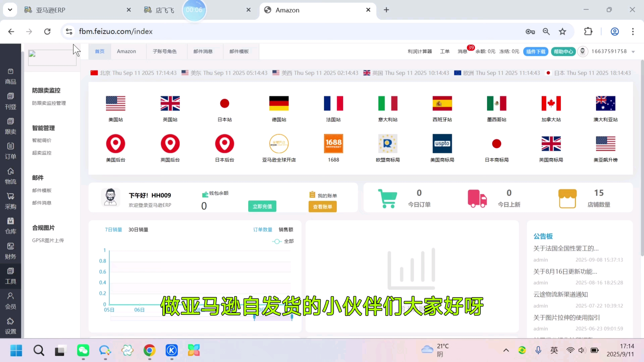Select the 7日销量 chart tab

pos(114,230)
